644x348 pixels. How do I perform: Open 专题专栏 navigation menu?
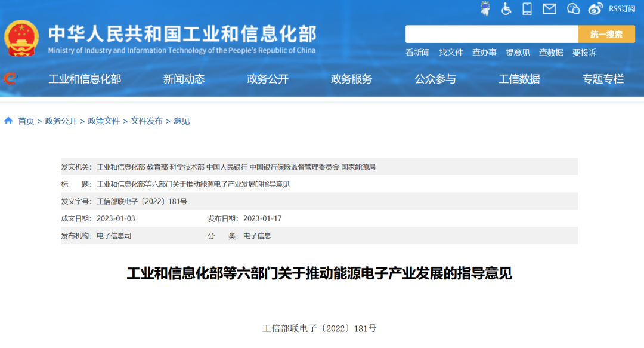coord(603,79)
